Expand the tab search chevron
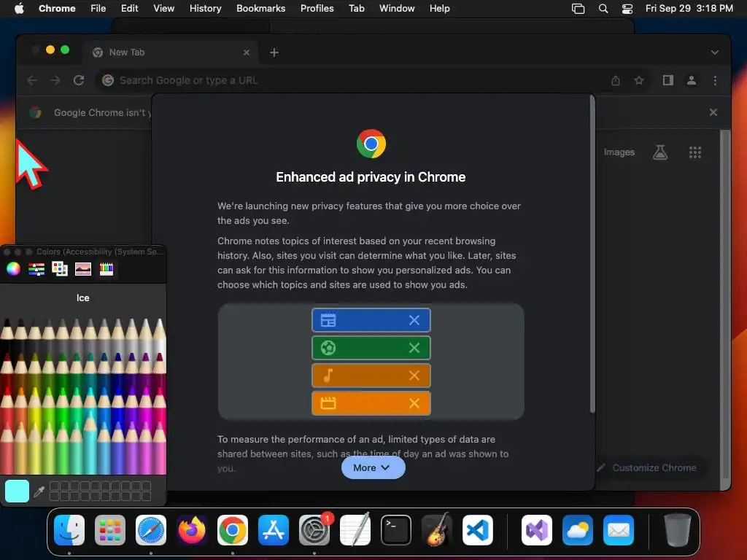Image resolution: width=747 pixels, height=560 pixels. (715, 52)
